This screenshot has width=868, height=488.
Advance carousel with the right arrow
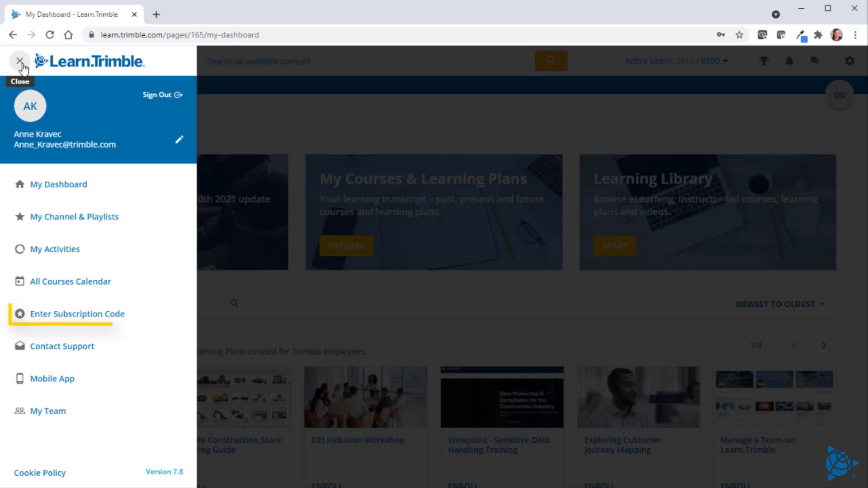coord(824,345)
